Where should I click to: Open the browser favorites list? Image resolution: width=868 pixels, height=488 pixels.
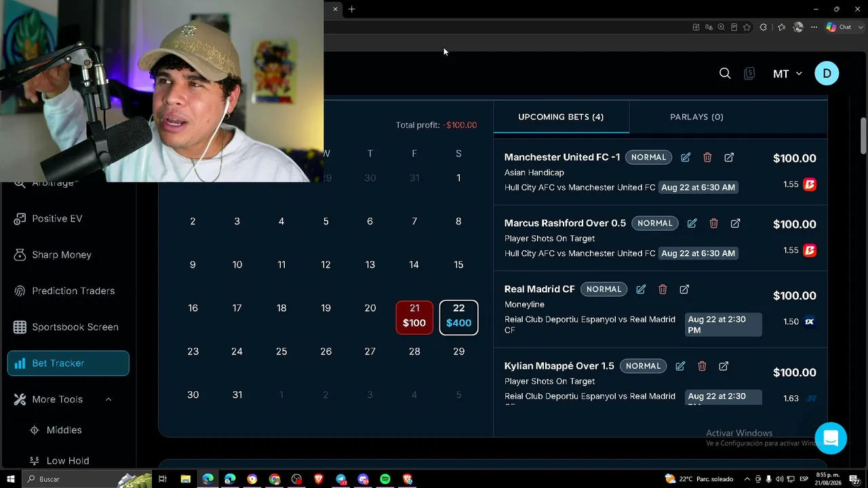coord(781,27)
